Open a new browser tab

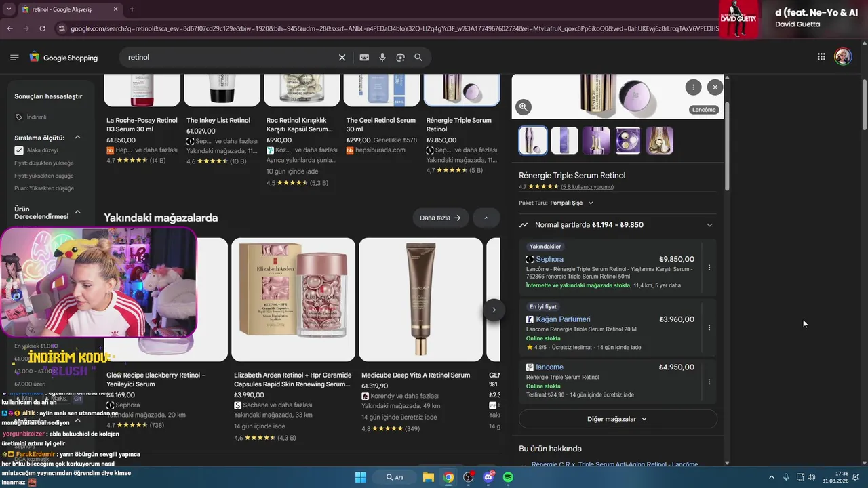[132, 9]
